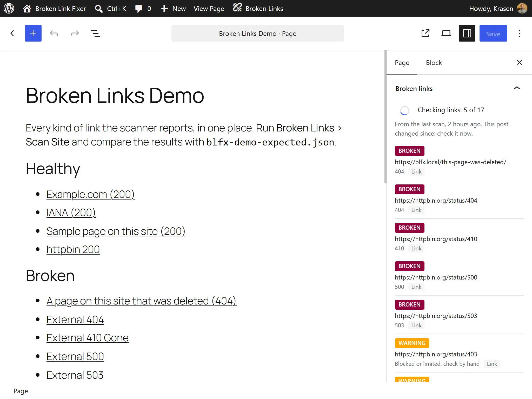Open Broken Link Fixer site home

coord(54,8)
